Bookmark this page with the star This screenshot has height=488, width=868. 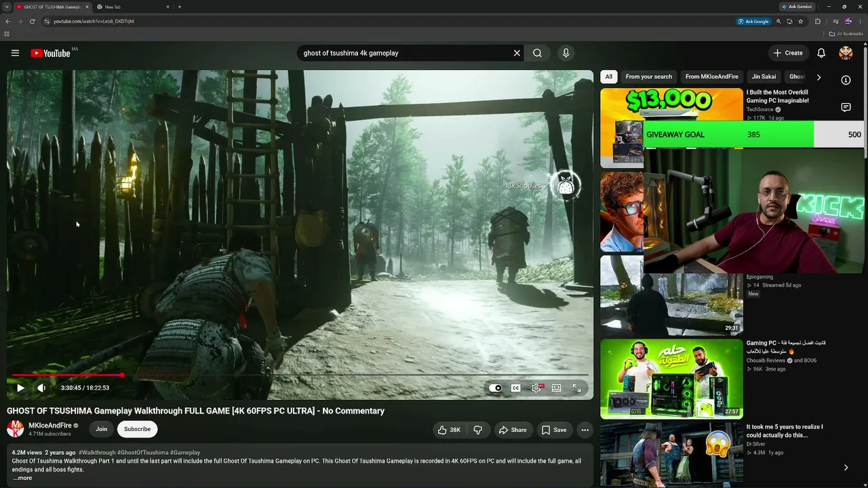[800, 21]
